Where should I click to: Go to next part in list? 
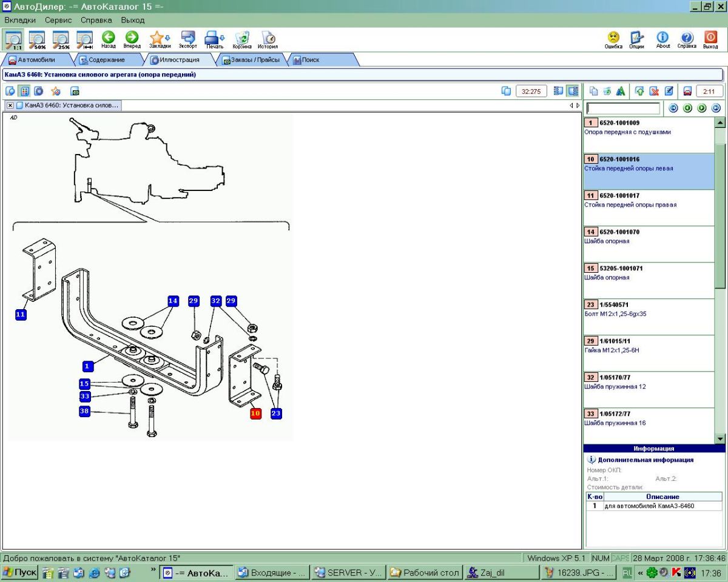coord(701,108)
